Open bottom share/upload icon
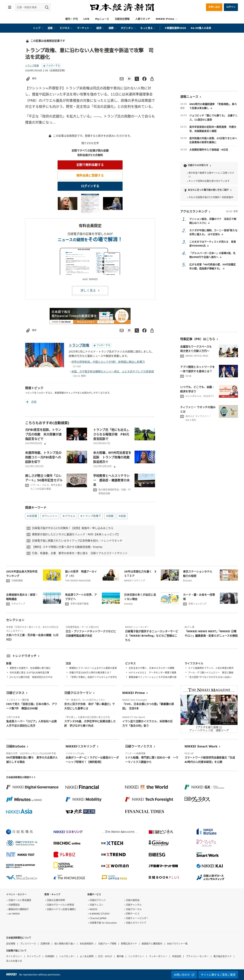 click(x=152, y=331)
